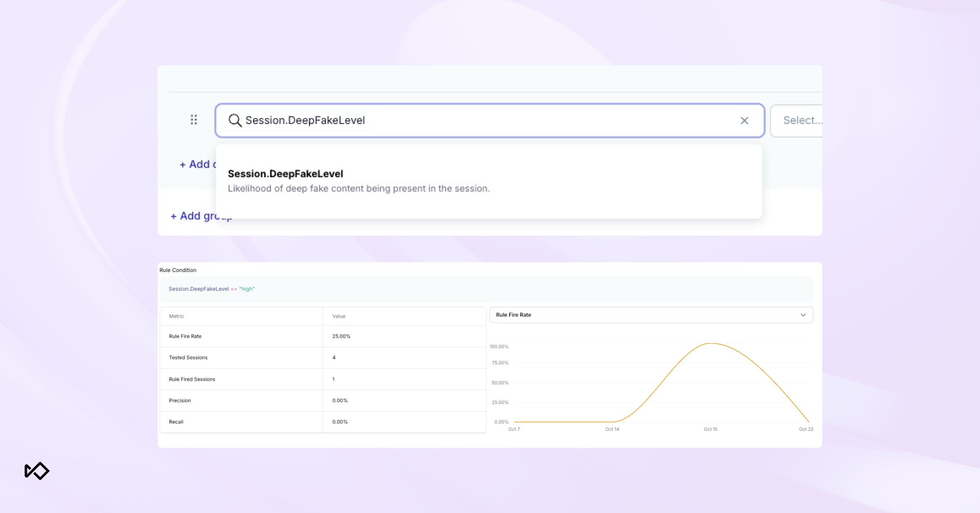This screenshot has width=980, height=513.
Task: Click the chevron on the Rule Fire Rate selector
Action: [803, 315]
